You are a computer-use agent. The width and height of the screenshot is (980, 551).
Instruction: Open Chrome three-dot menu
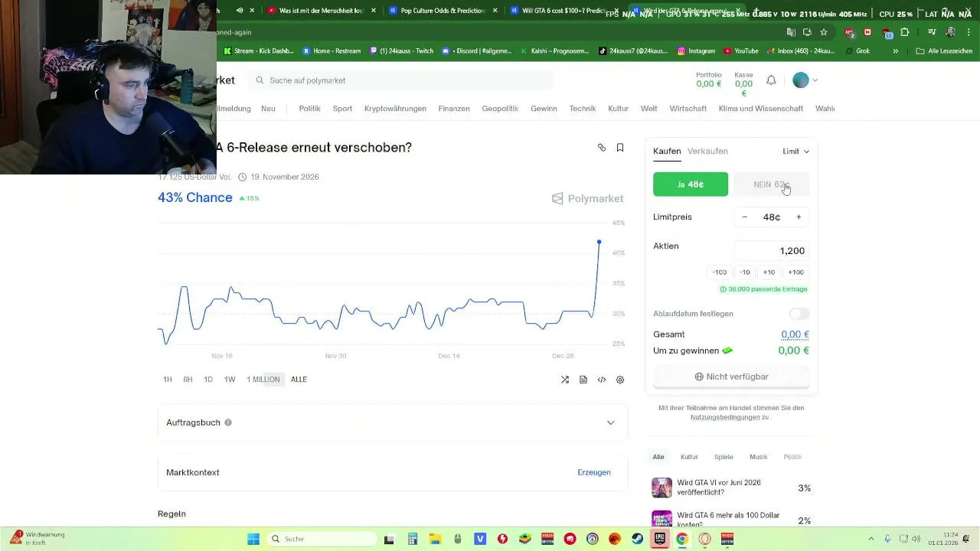coord(968,32)
